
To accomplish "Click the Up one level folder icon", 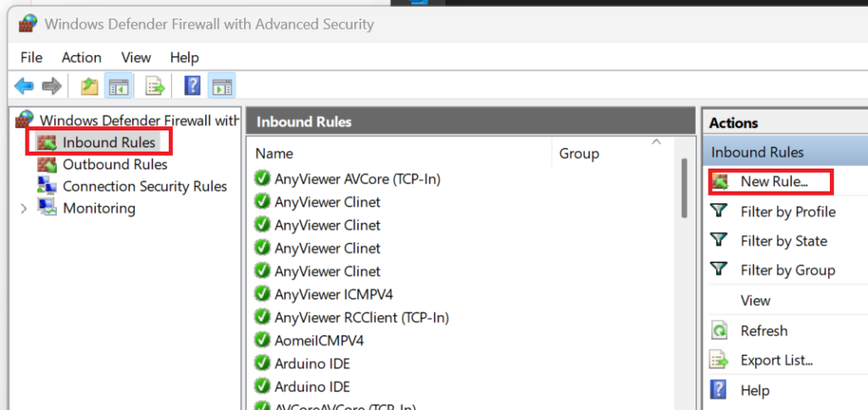I will point(89,86).
